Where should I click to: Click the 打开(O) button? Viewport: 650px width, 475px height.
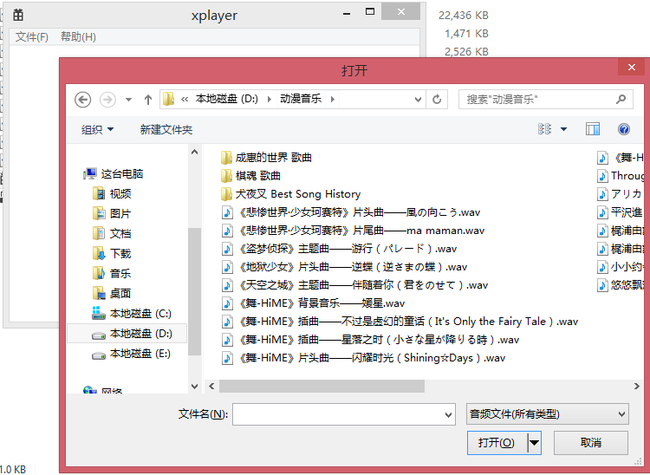(497, 443)
